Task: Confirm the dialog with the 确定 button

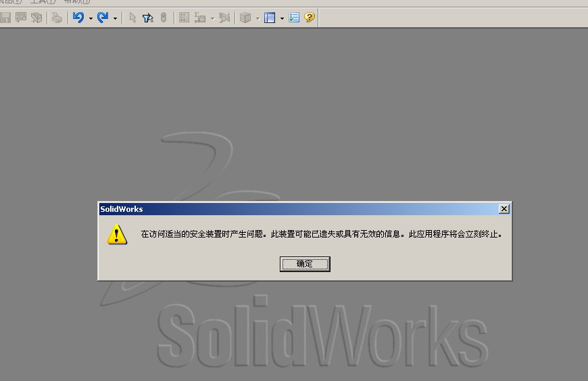Action: point(305,264)
